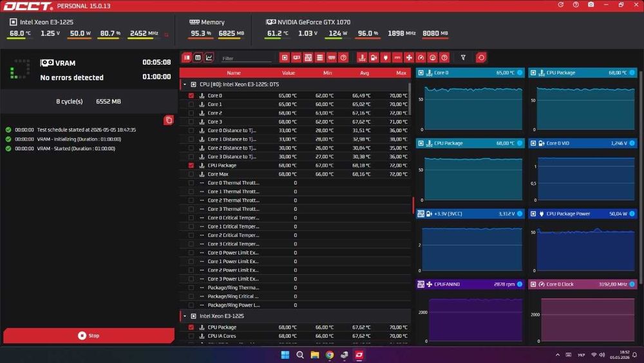The width and height of the screenshot is (644, 363).
Task: Check the Core 0 Thermal Thrott checkbox
Action: 191,183
